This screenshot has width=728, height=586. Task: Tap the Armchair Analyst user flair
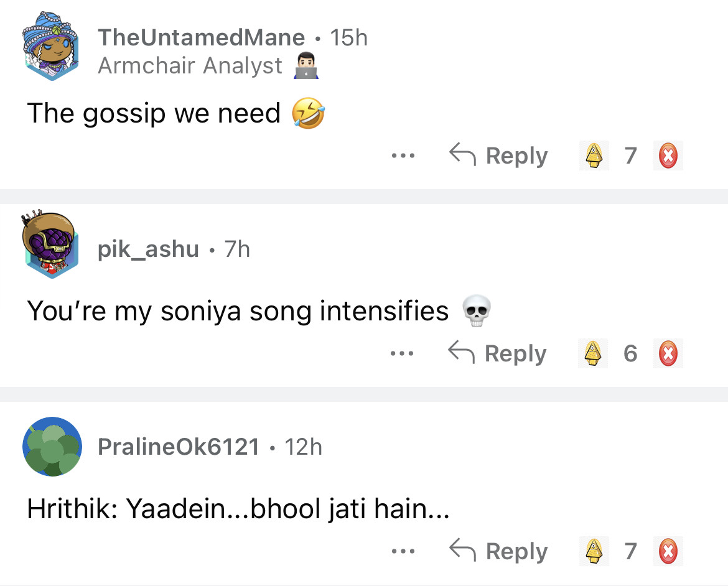(x=190, y=66)
